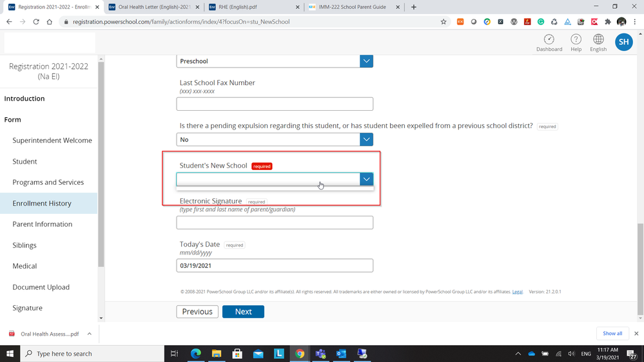Click the SH user profile avatar
644x362 pixels.
point(623,43)
